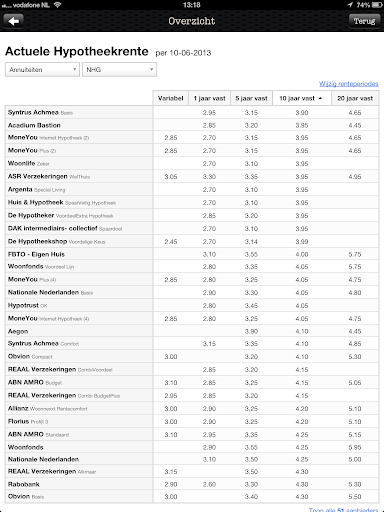
Task: Open Woonlife Zeker provider row
Action: coord(192,164)
